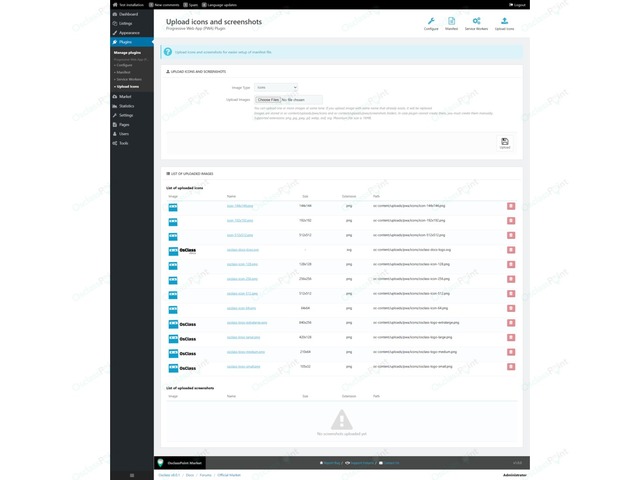Open Appearance in the sidebar
Screen dimensions: 640x480
tap(129, 33)
